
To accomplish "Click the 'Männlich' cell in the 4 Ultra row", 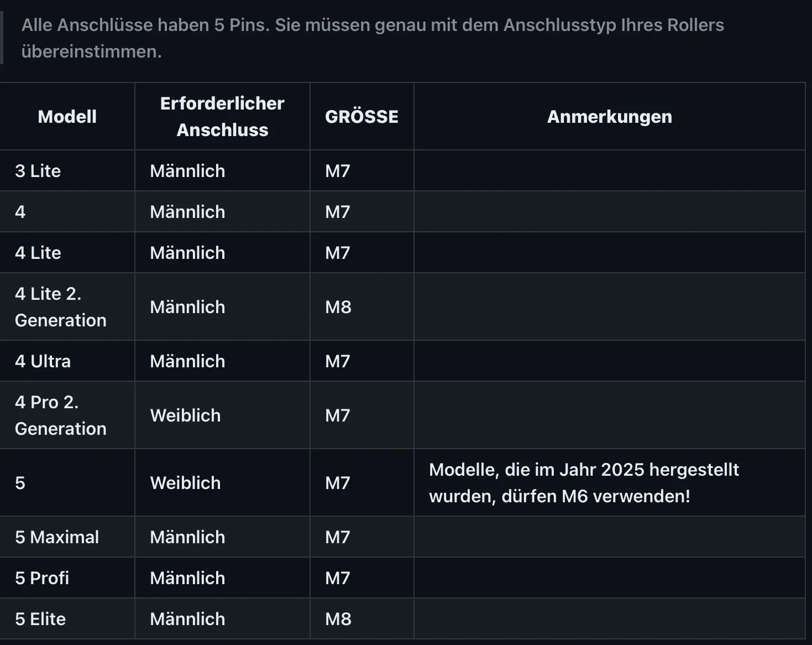I will tap(187, 361).
